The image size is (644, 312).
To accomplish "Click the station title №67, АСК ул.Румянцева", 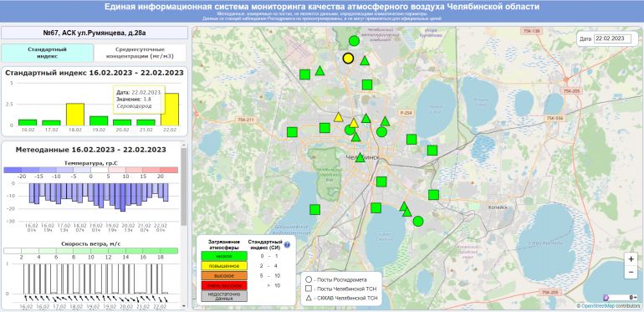I will tap(95, 33).
